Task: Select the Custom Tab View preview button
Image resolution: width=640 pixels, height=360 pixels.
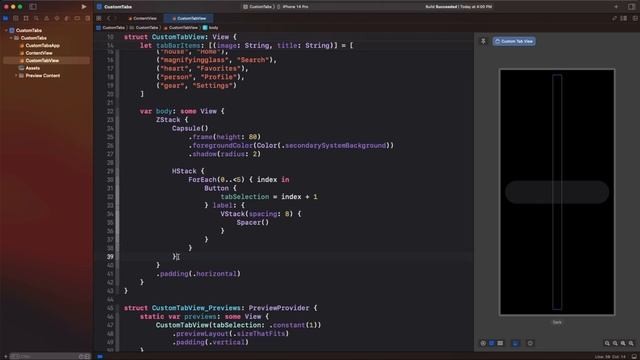Action: coord(514,41)
